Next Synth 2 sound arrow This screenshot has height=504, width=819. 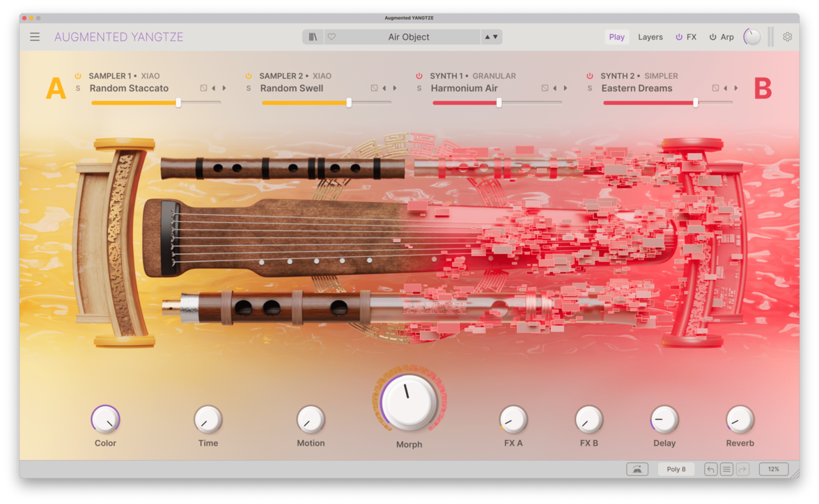[736, 88]
